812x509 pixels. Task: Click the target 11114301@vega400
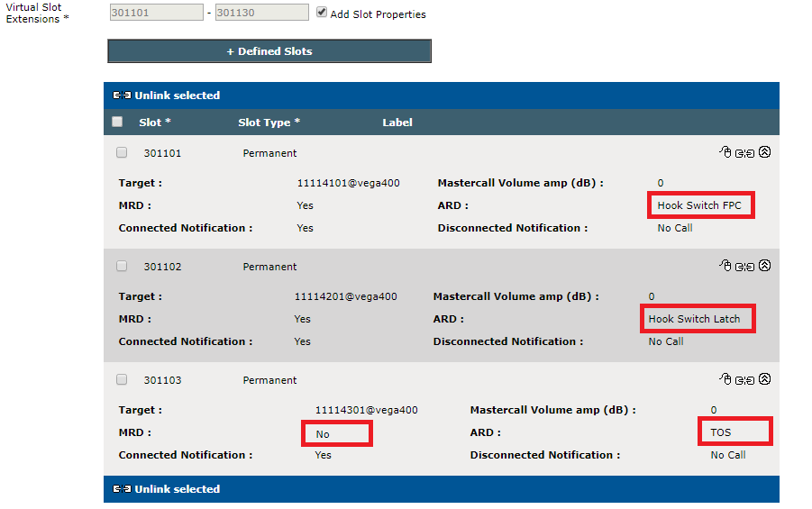point(367,410)
